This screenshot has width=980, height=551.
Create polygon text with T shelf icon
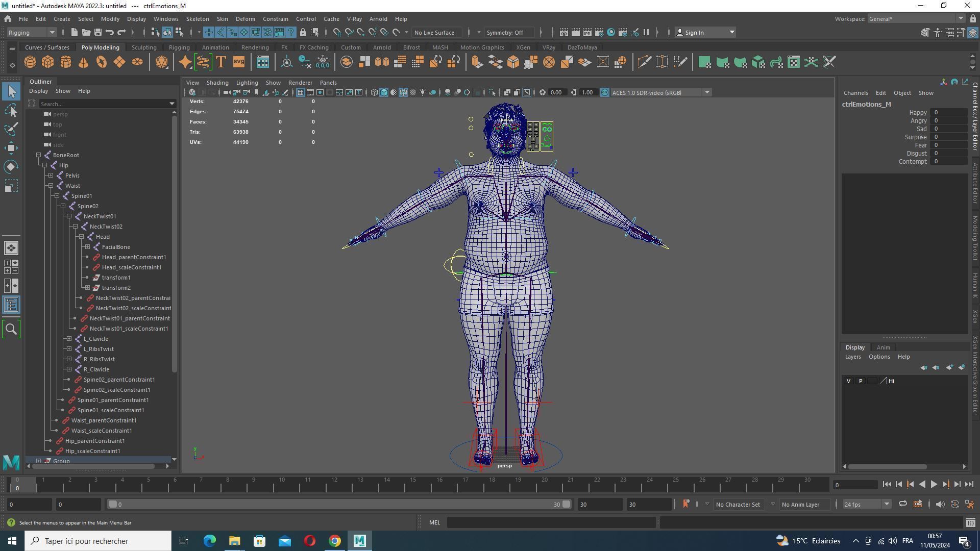click(221, 62)
